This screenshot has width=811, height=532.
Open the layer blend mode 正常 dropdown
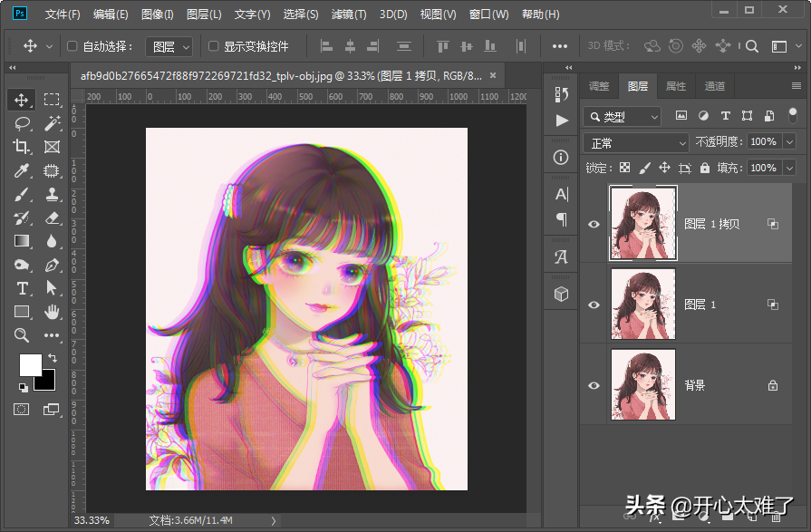click(636, 142)
